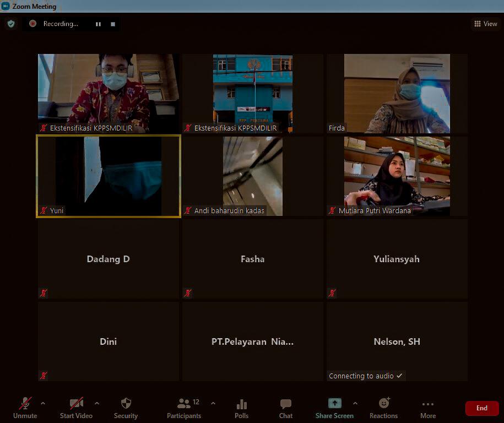Open the Chat panel

pos(285,408)
